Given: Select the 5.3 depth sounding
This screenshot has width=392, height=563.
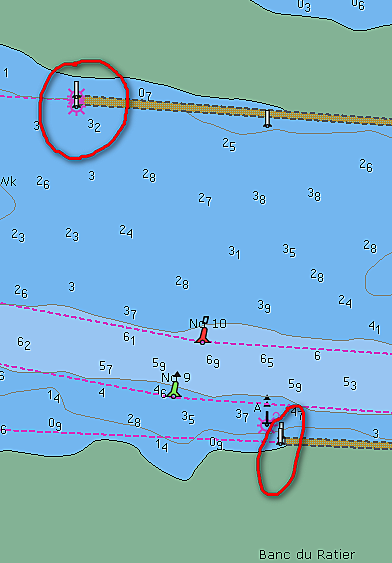Looking at the screenshot, I should click(350, 383).
